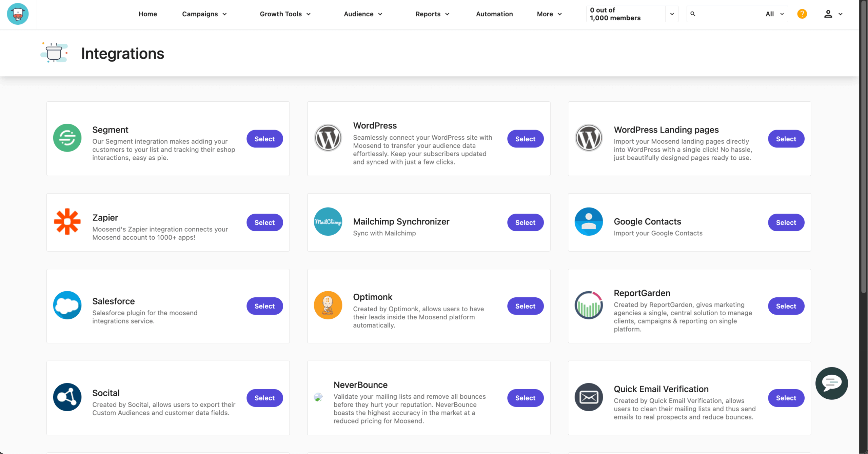Screen dimensions: 868x454
Task: Click the Zapier asterisk logo
Action: (67, 221)
